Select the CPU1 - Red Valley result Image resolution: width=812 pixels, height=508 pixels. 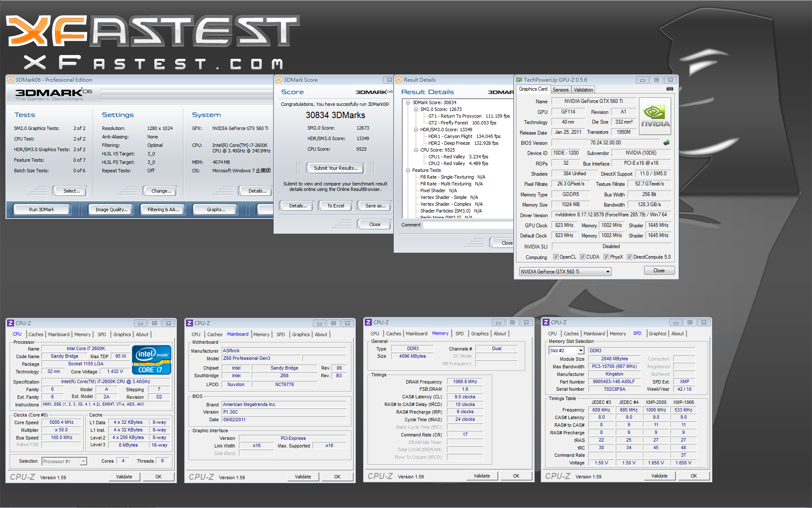click(458, 157)
